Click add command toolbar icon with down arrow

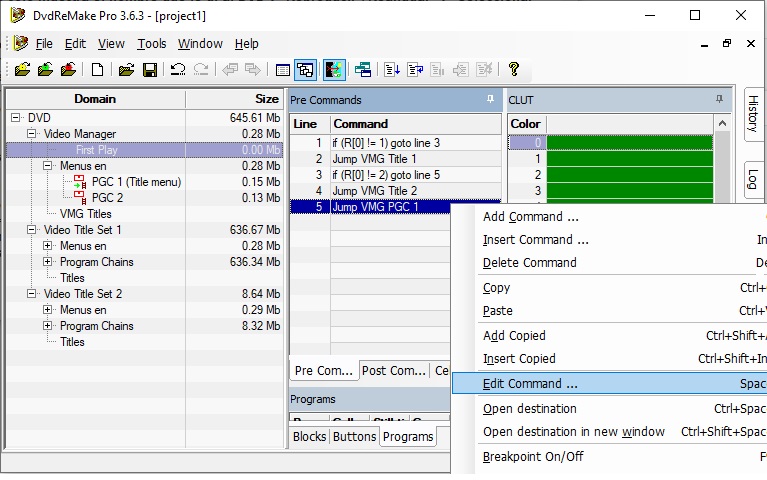(x=392, y=69)
